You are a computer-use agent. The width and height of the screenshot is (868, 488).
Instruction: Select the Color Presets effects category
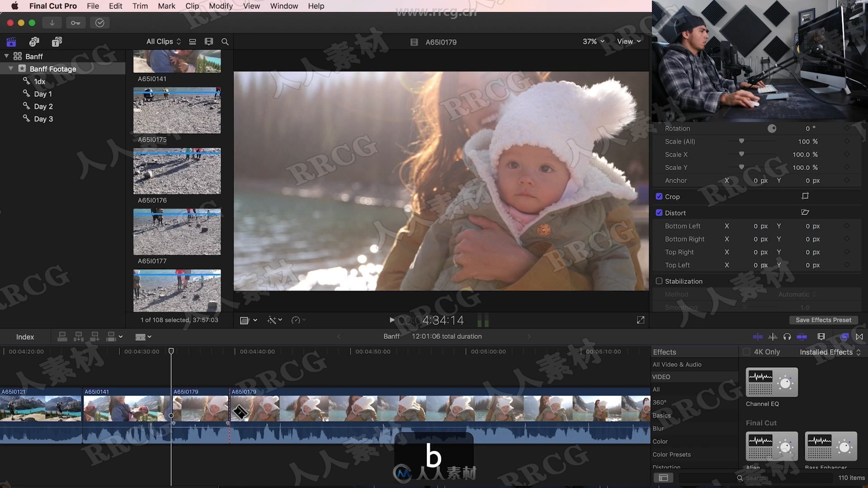point(672,455)
